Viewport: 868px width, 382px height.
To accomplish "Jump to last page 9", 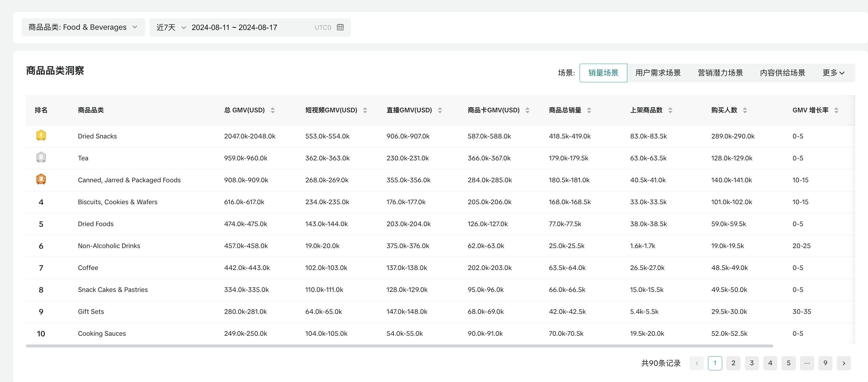I will click(825, 363).
